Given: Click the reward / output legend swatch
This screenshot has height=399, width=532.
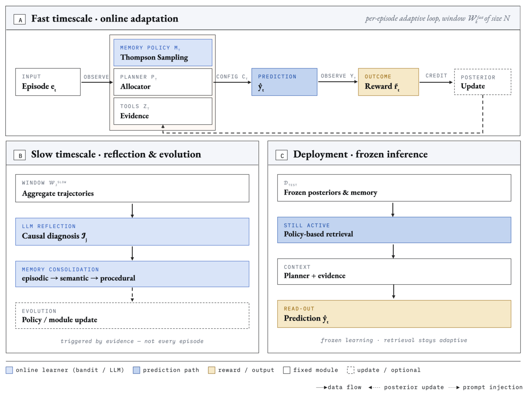Looking at the screenshot, I should [x=212, y=370].
